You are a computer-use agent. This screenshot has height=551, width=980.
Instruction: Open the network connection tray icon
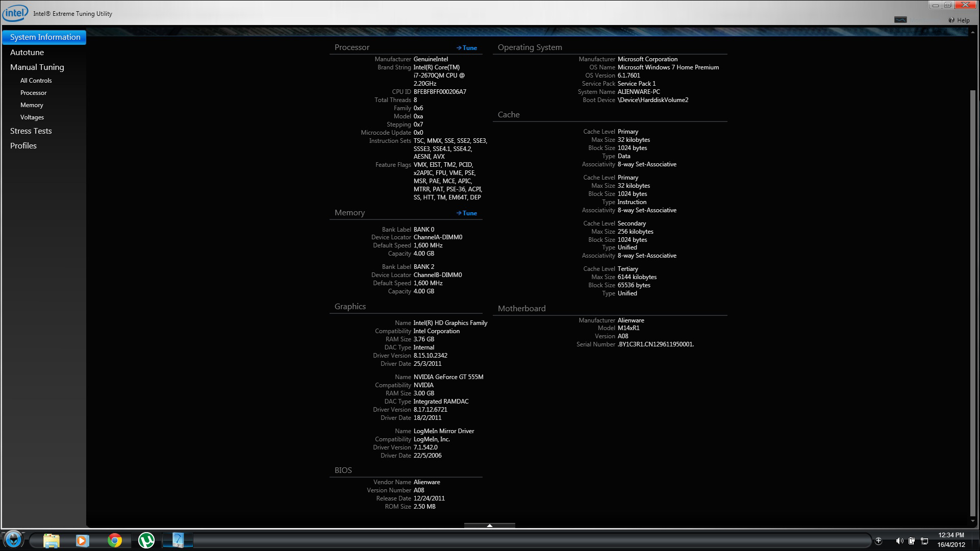coord(924,541)
